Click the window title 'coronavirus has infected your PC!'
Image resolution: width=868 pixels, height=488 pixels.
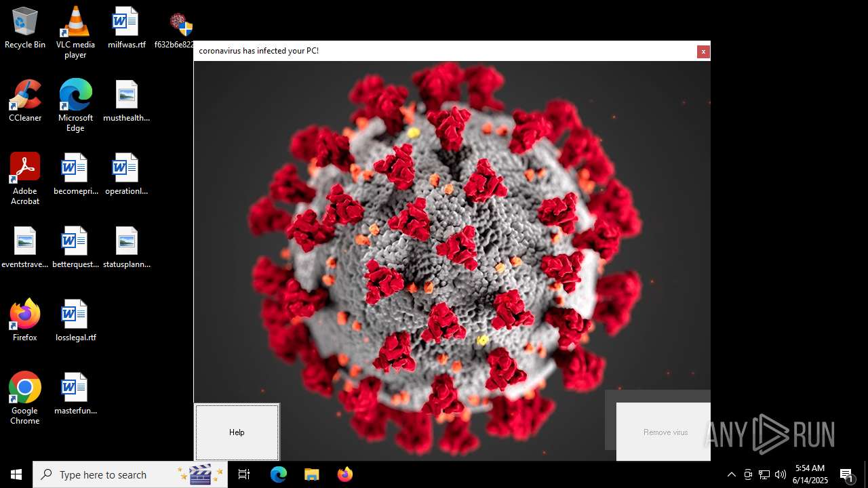point(258,51)
